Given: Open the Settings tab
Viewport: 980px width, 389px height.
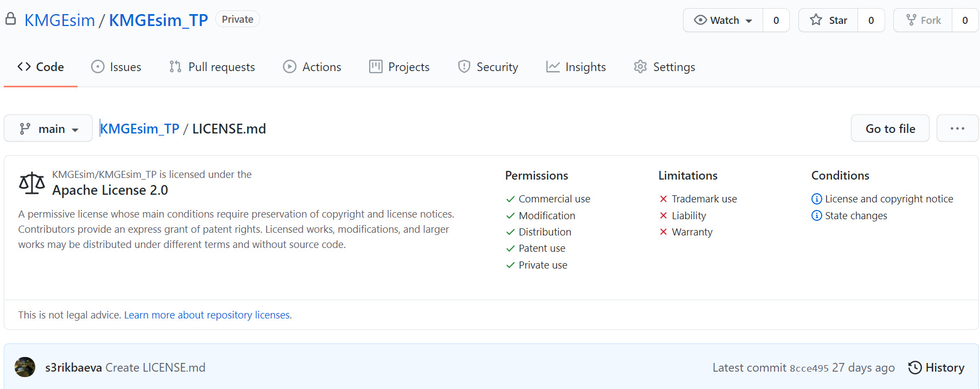Looking at the screenshot, I should pyautogui.click(x=665, y=67).
